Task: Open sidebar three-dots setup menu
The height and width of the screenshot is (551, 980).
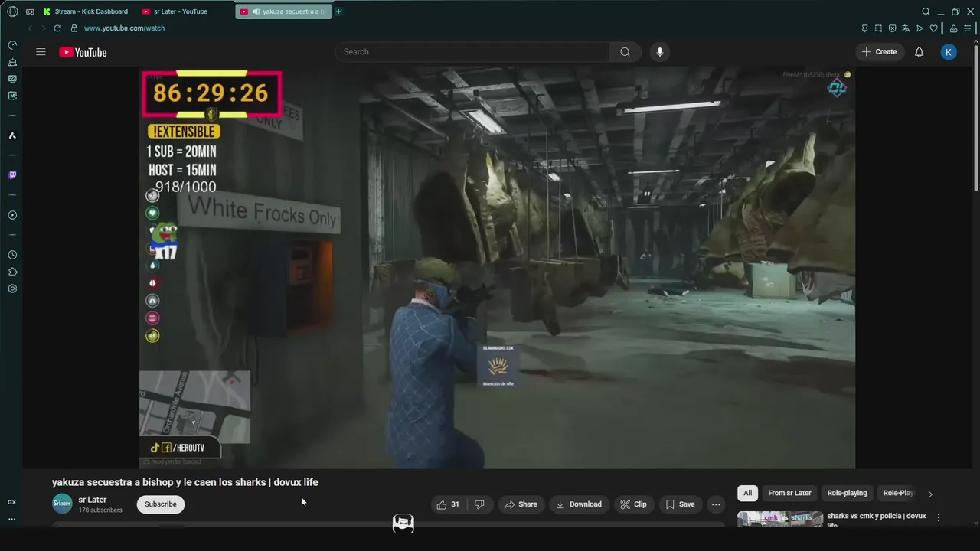Action: 12,519
